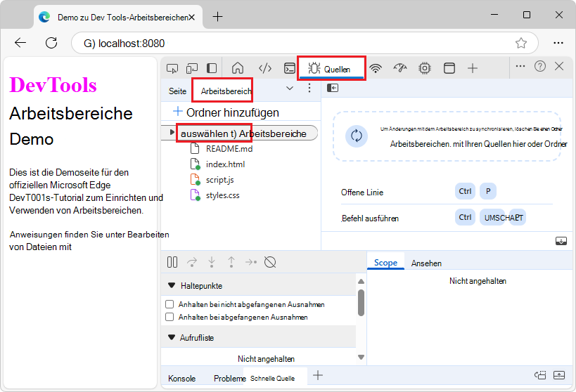Click the Step arrow-dot icon
Screen dimensions: 576x392
point(251,263)
